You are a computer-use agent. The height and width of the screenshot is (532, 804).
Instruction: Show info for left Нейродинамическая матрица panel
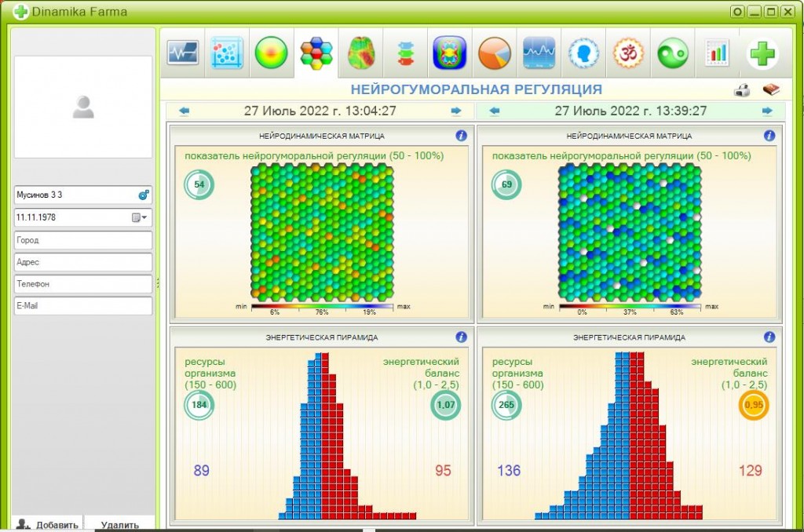461,135
